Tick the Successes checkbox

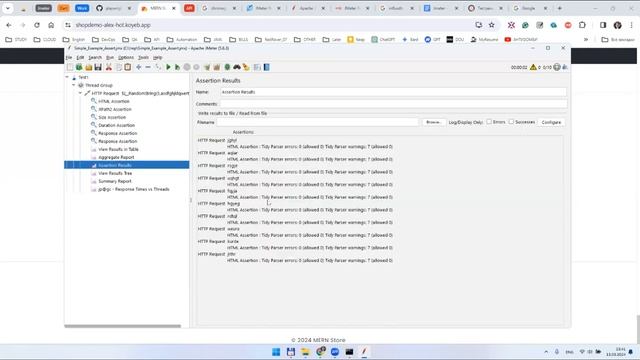(511, 122)
